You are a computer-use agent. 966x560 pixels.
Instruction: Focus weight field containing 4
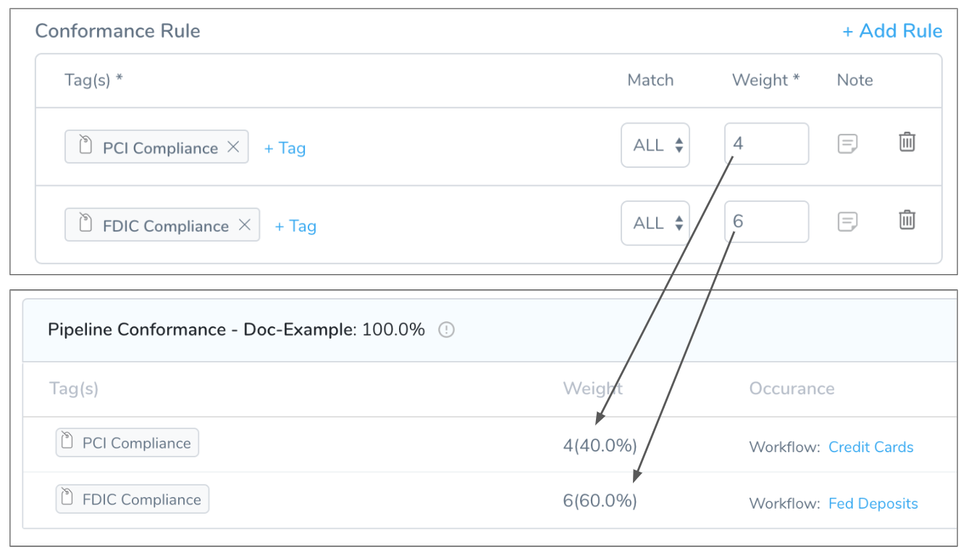(767, 144)
